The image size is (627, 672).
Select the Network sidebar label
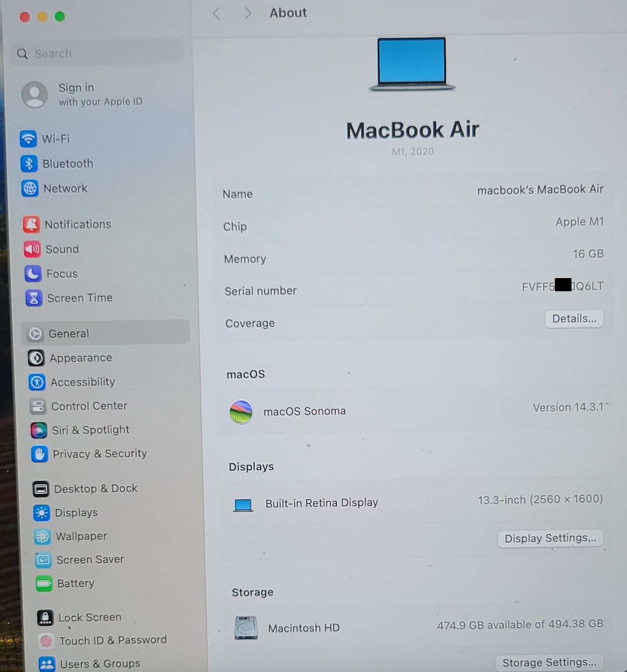66,189
